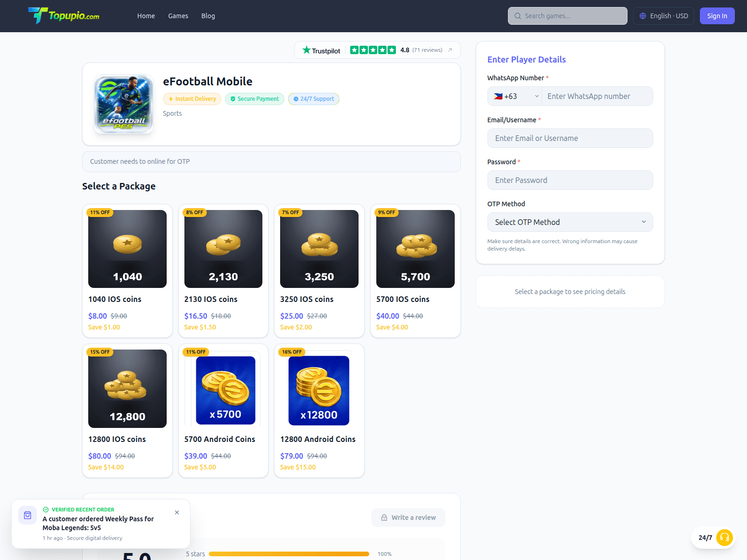747x560 pixels.
Task: Close the verified recent order popup
Action: click(177, 512)
